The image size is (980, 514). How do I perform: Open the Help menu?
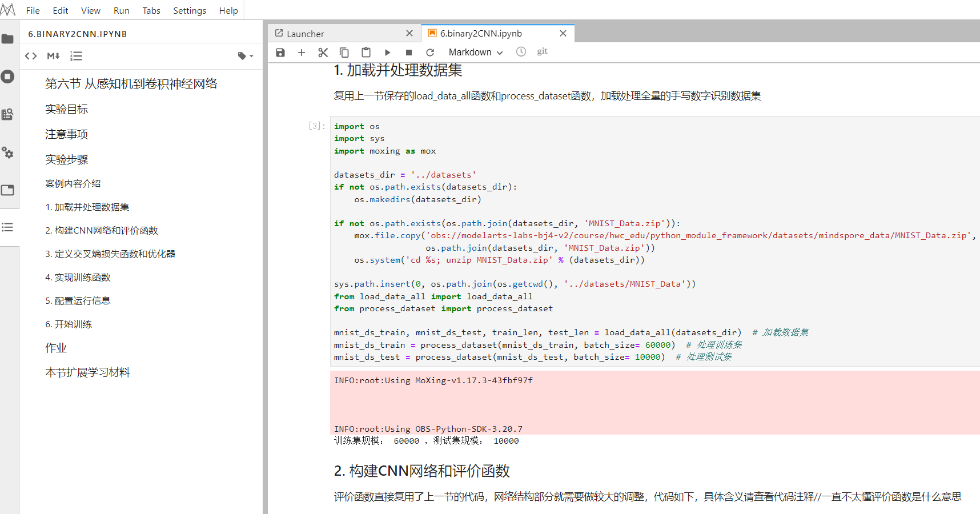[228, 10]
